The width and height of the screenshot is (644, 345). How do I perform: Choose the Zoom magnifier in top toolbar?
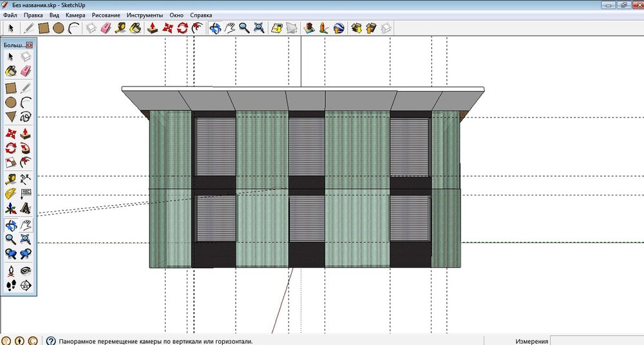pos(244,28)
